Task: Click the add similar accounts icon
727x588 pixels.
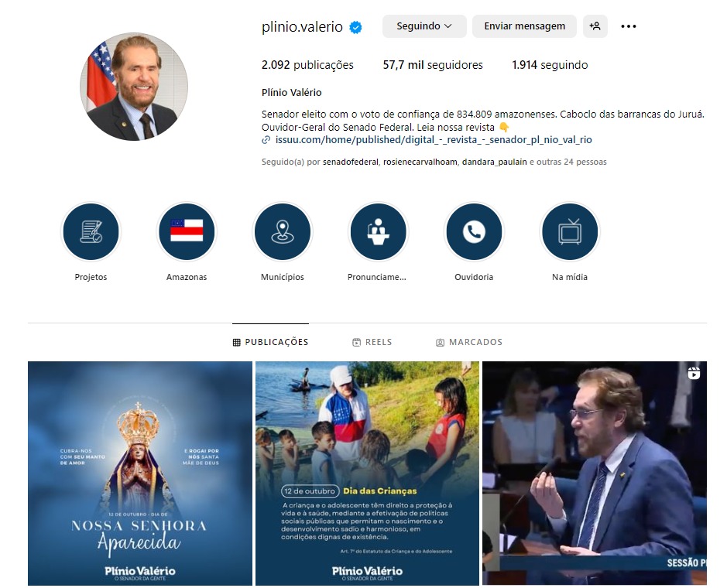Action: (x=595, y=26)
